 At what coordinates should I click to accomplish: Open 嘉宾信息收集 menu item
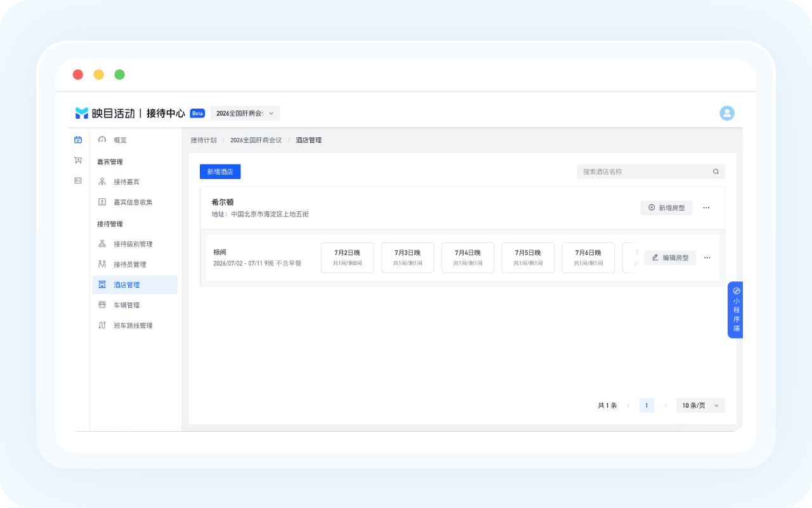(135, 202)
